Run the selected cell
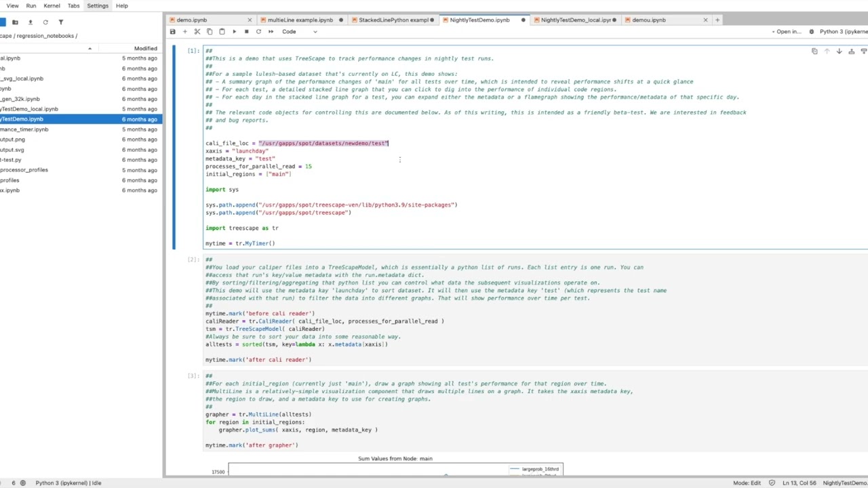Image resolution: width=868 pixels, height=488 pixels. point(234,32)
